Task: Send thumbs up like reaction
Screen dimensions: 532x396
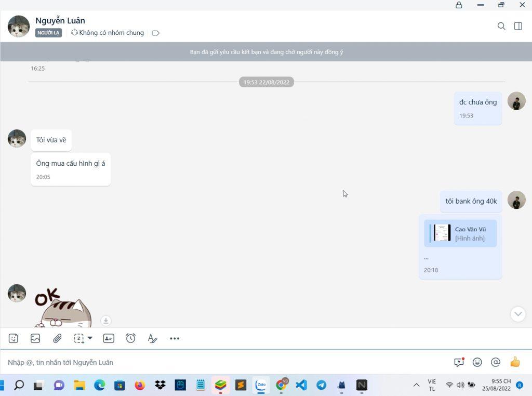Action: (515, 362)
